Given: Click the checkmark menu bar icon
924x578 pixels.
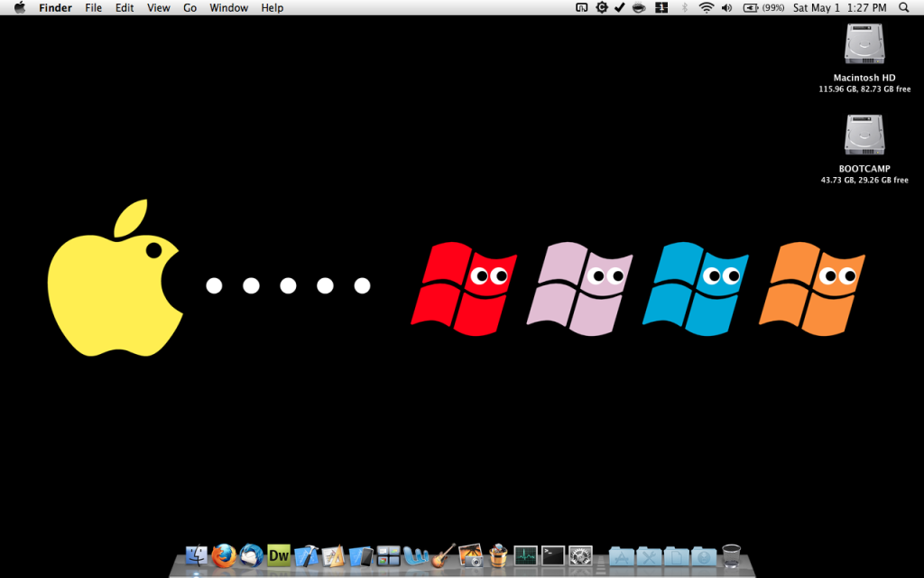Looking at the screenshot, I should (x=619, y=7).
